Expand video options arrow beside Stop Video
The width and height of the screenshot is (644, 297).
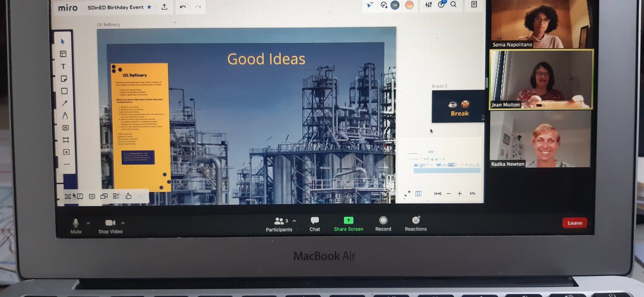click(x=123, y=223)
